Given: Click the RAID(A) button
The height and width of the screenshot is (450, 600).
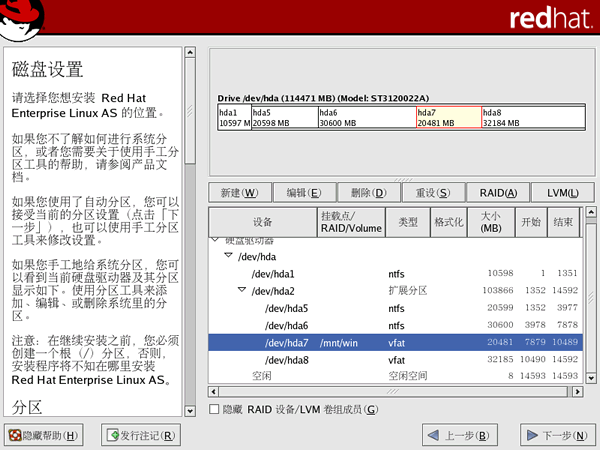Looking at the screenshot, I should coord(498,192).
